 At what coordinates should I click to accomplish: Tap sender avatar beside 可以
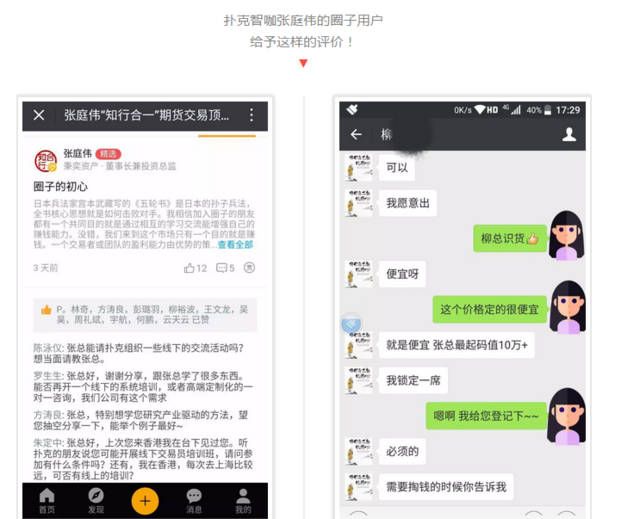coord(359,167)
